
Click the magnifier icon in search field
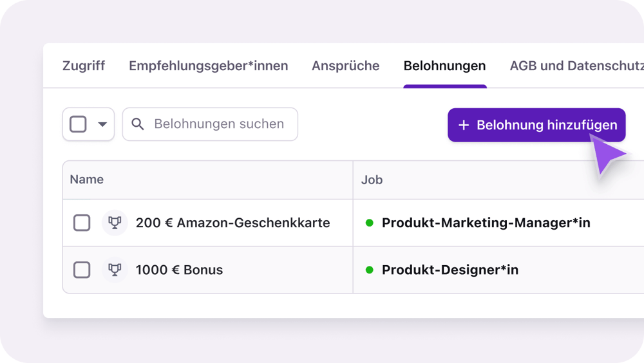pos(138,124)
